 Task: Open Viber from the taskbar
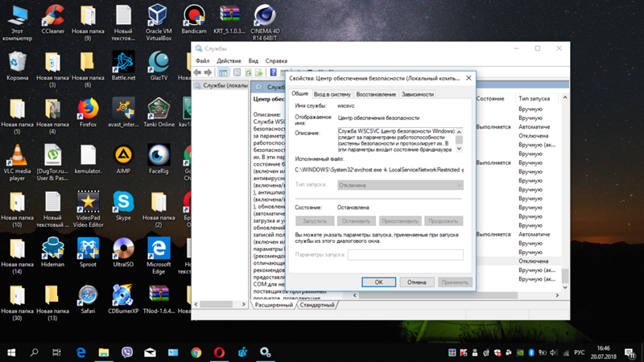click(127, 352)
